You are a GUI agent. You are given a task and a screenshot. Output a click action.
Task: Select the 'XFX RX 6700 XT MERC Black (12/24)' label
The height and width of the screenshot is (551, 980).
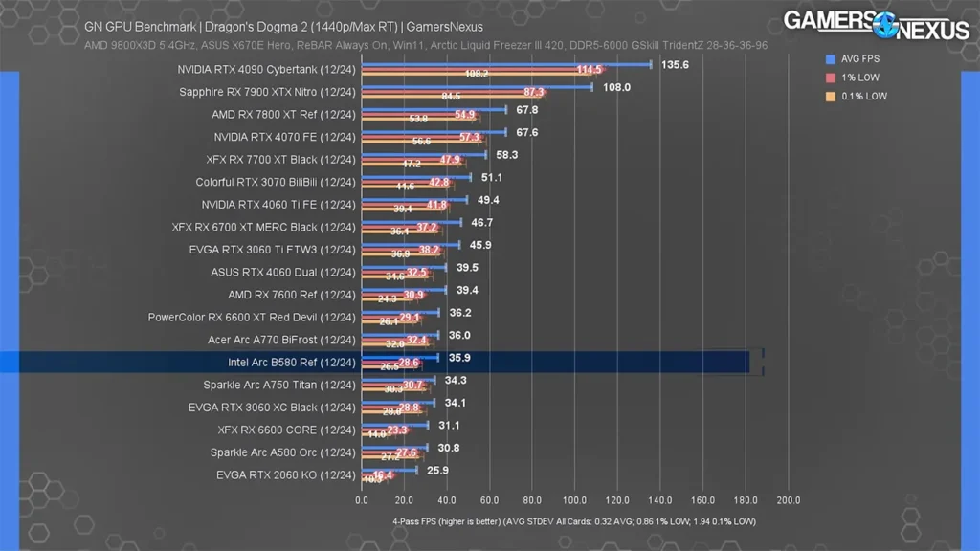(x=264, y=227)
